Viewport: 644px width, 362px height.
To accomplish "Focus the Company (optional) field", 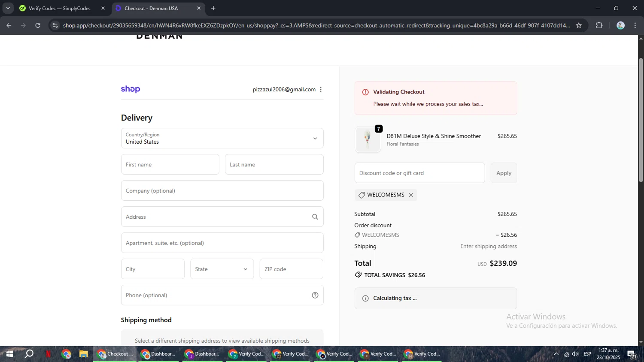I will 222,190.
